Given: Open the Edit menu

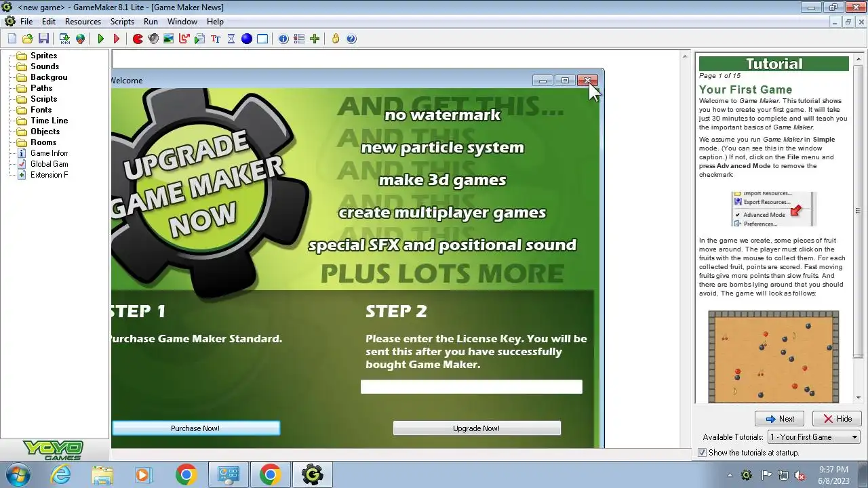Looking at the screenshot, I should 49,22.
